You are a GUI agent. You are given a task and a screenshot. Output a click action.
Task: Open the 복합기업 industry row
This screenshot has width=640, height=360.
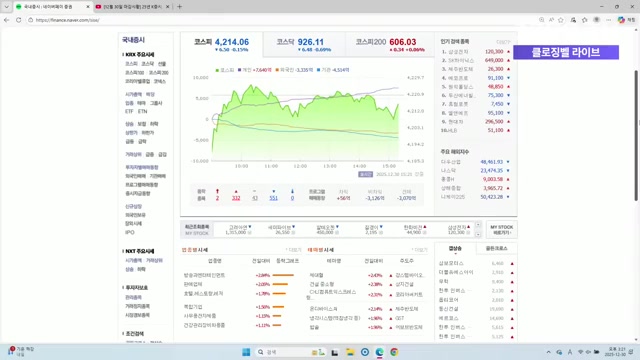[193, 307]
